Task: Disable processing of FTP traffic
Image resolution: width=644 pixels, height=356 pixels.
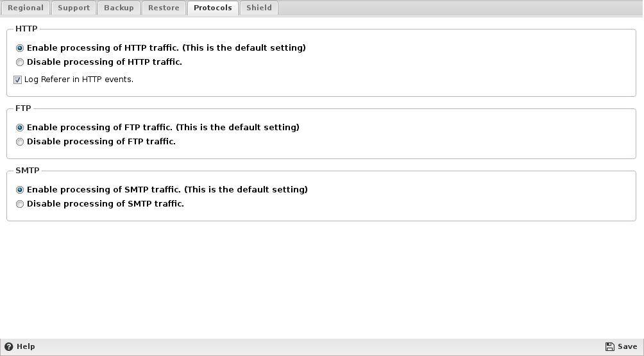Action: click(x=20, y=142)
